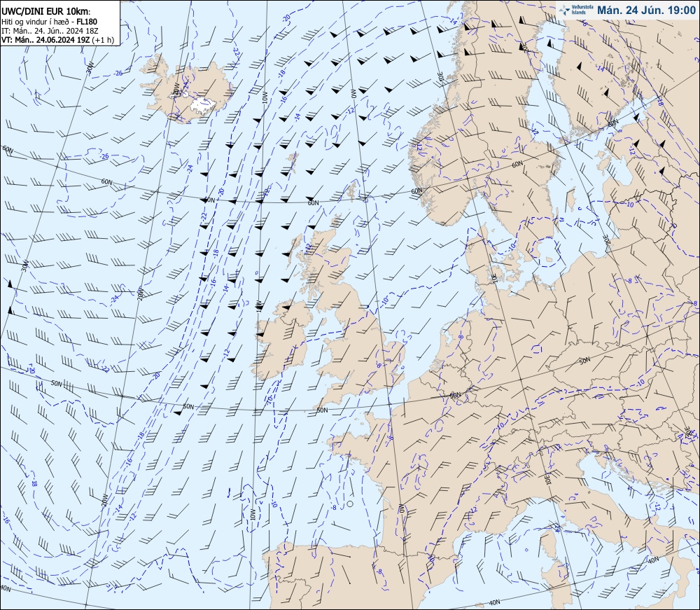Click the 'VT: Mán.. 24.06.2024 19Z (+1 h)' line
The image size is (700, 610).
pos(57,40)
